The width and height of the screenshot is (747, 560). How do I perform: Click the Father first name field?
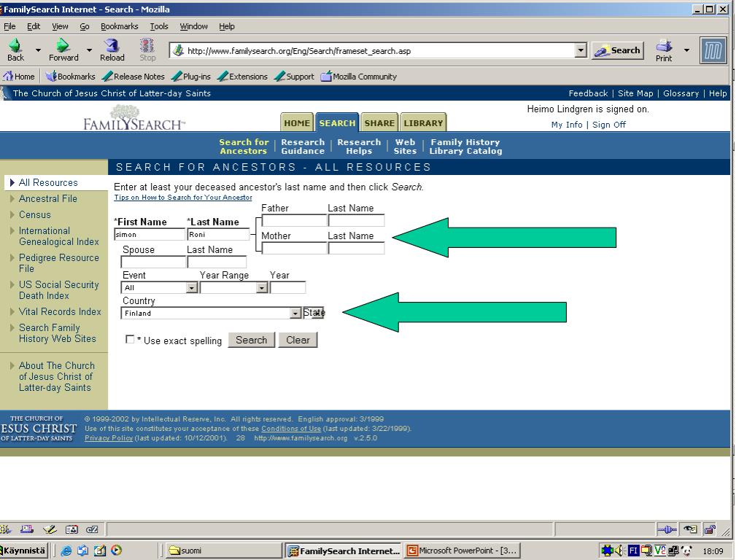294,220
